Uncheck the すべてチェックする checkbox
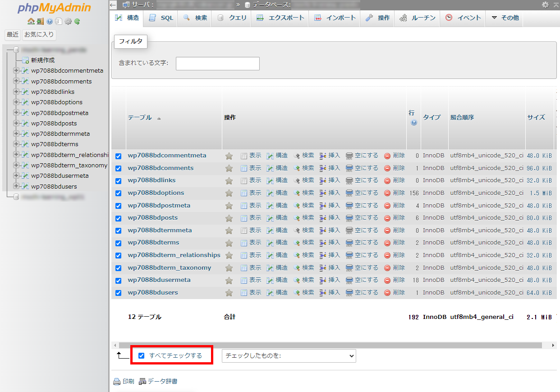 (x=141, y=355)
